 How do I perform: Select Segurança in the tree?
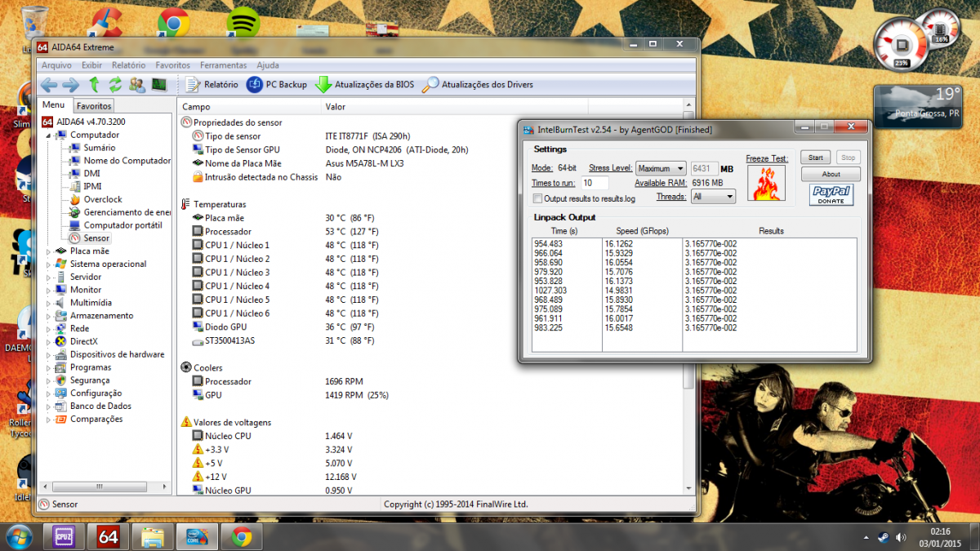tap(89, 380)
